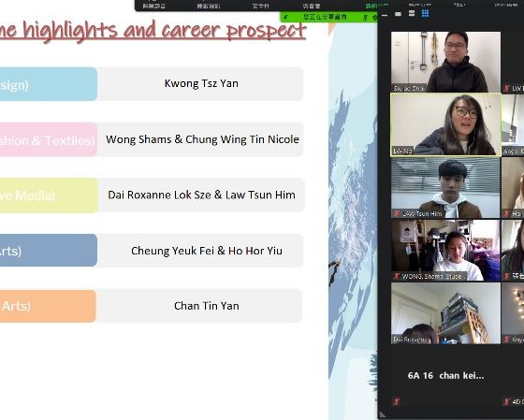The height and width of the screenshot is (420, 524).
Task: Click the yellow 've Media)' label box
Action: coord(49,196)
